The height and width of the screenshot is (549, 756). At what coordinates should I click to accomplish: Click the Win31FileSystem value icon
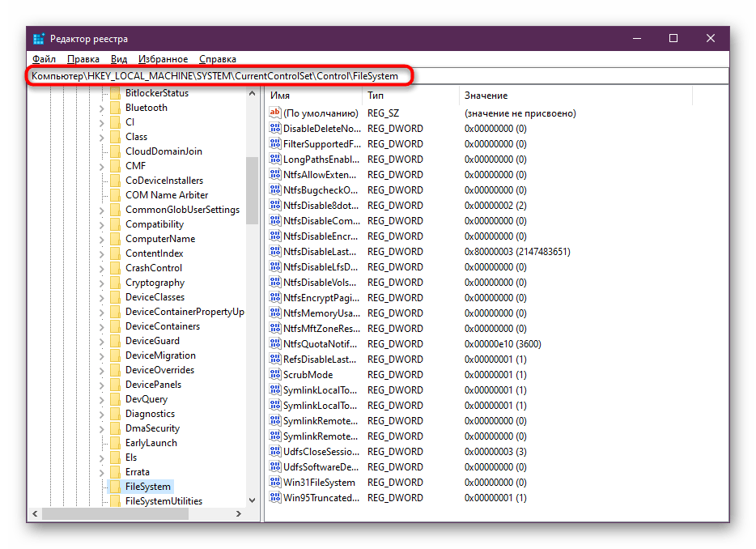coord(275,483)
